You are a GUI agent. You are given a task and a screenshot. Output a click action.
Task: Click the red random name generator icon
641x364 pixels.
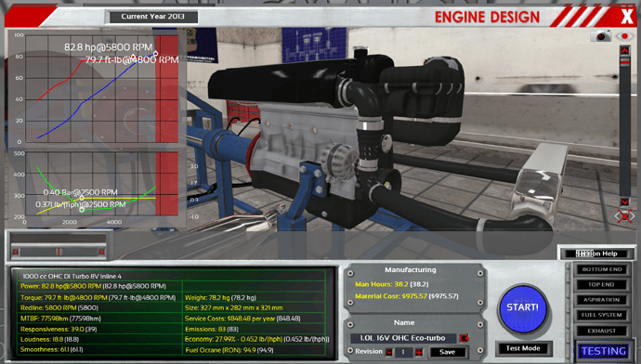click(x=464, y=338)
